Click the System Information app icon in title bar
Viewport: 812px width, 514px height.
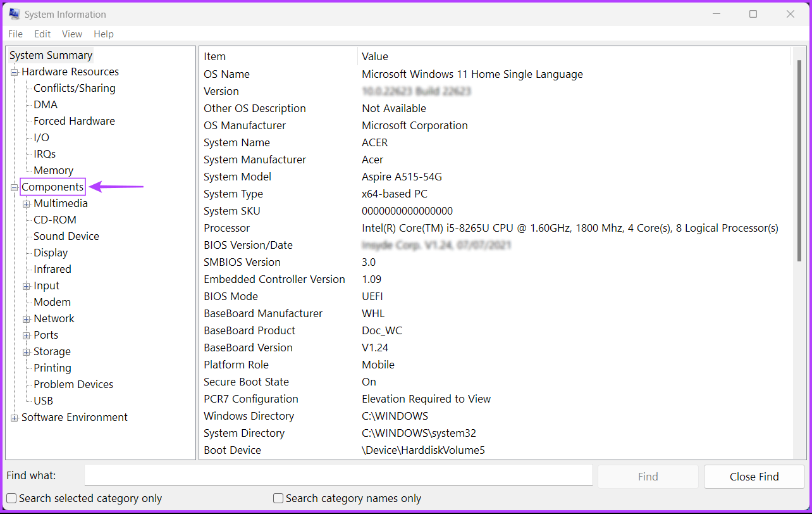(15, 14)
